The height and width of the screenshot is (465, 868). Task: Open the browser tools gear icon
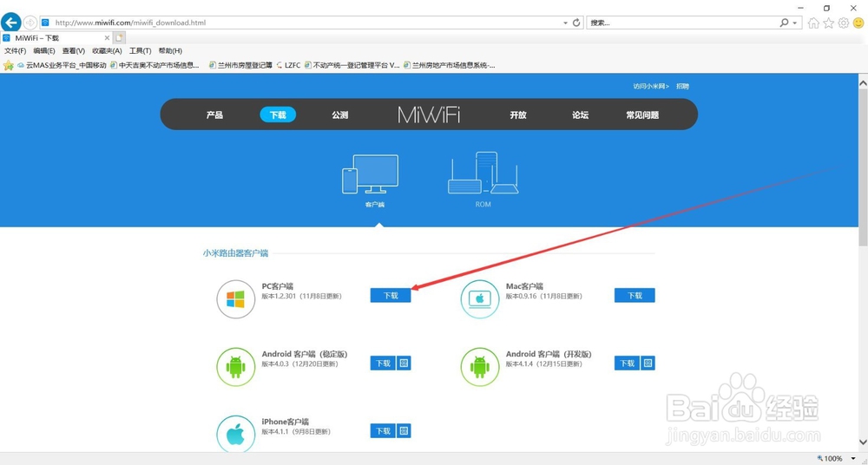(x=843, y=23)
